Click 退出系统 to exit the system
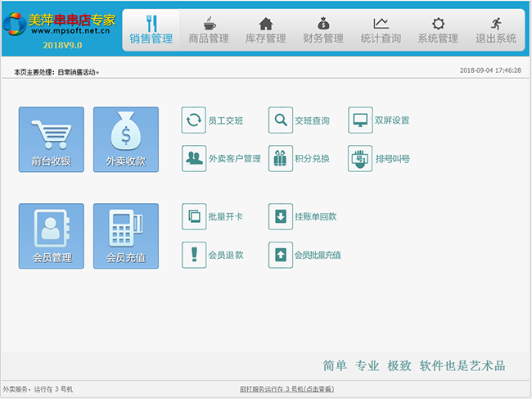The height and width of the screenshot is (399, 532). [495, 29]
